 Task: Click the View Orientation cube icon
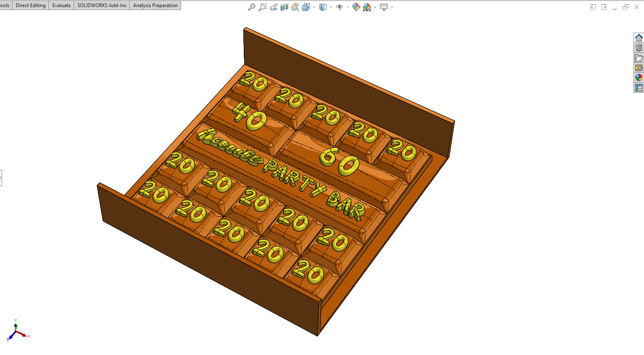tap(306, 7)
